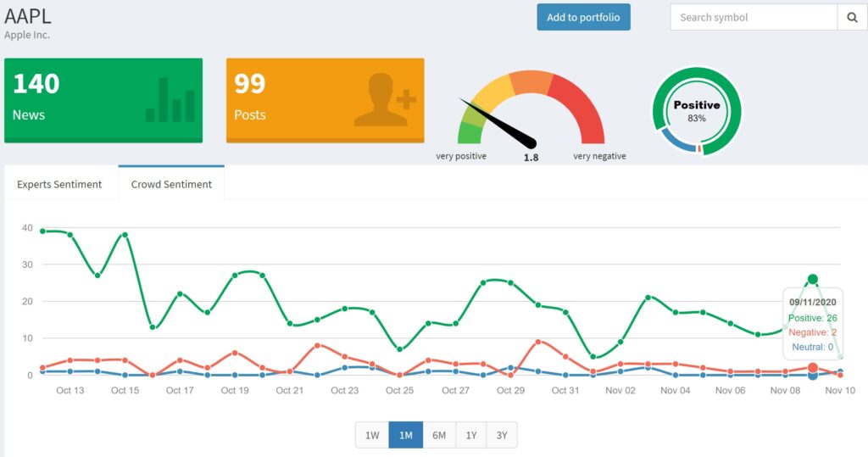Click the bar chart icon in News card
The width and height of the screenshot is (868, 457).
click(170, 99)
